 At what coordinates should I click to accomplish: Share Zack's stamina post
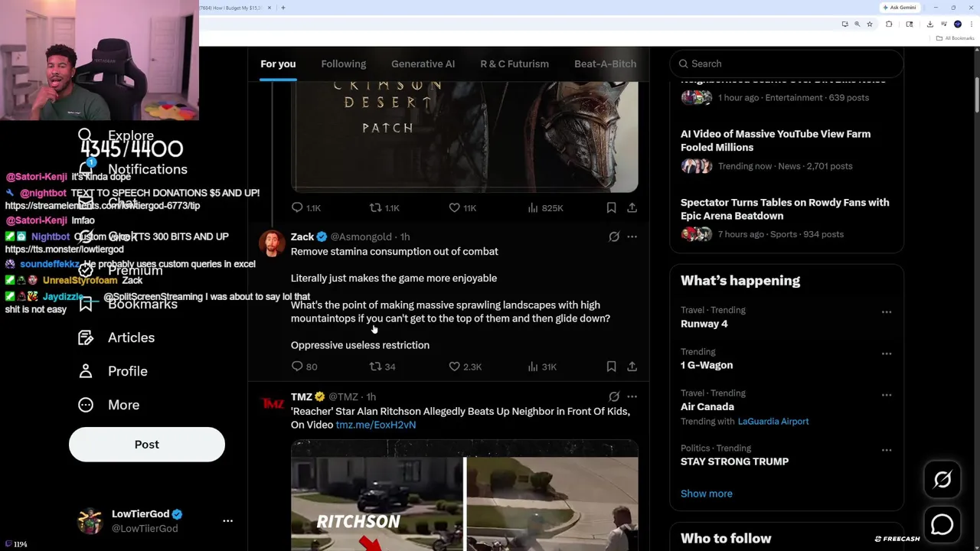point(632,367)
